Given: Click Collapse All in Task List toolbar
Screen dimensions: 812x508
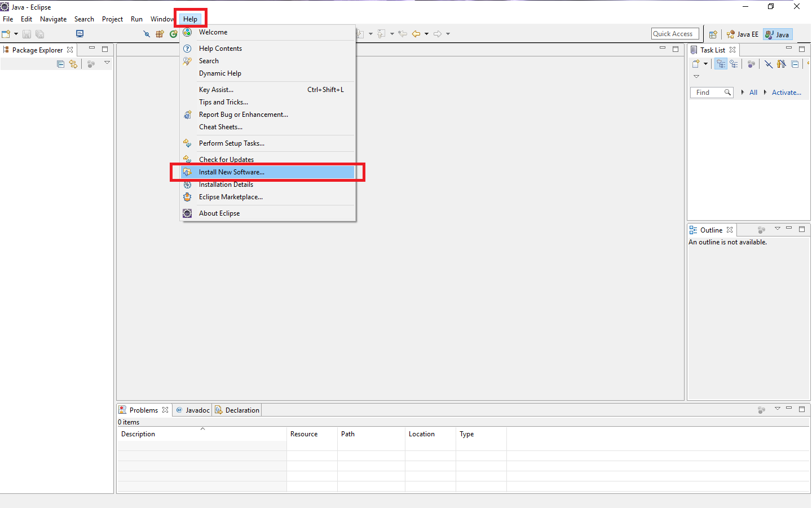Looking at the screenshot, I should click(x=795, y=64).
